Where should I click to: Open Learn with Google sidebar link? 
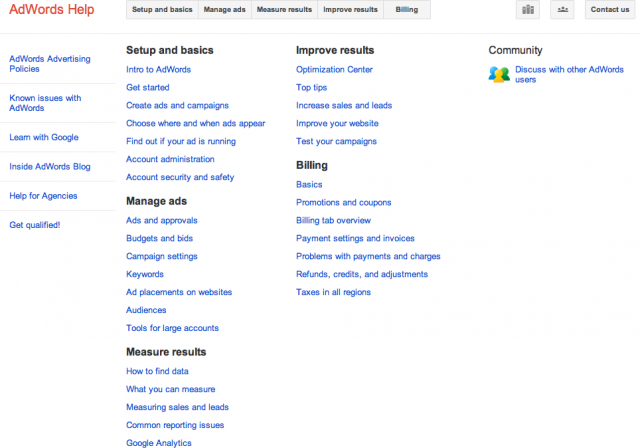[44, 137]
